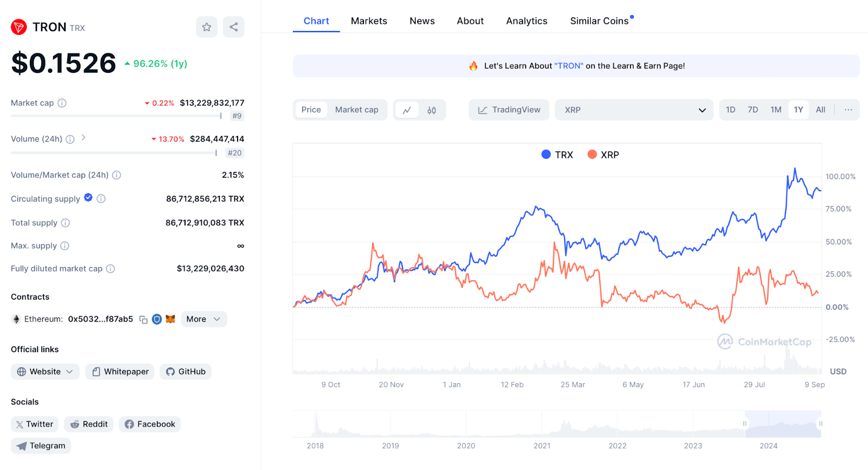Set chart range to 1D
Viewport: 868px width, 470px height.
[x=731, y=110]
